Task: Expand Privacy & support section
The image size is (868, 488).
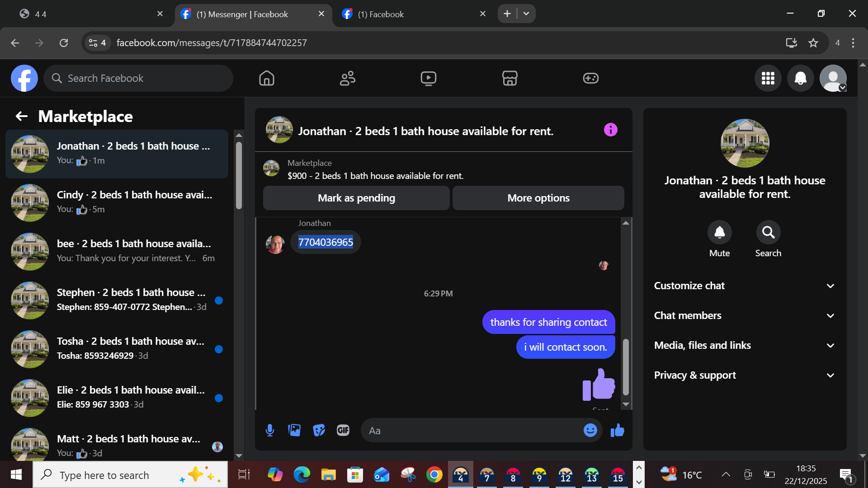Action: tap(744, 375)
